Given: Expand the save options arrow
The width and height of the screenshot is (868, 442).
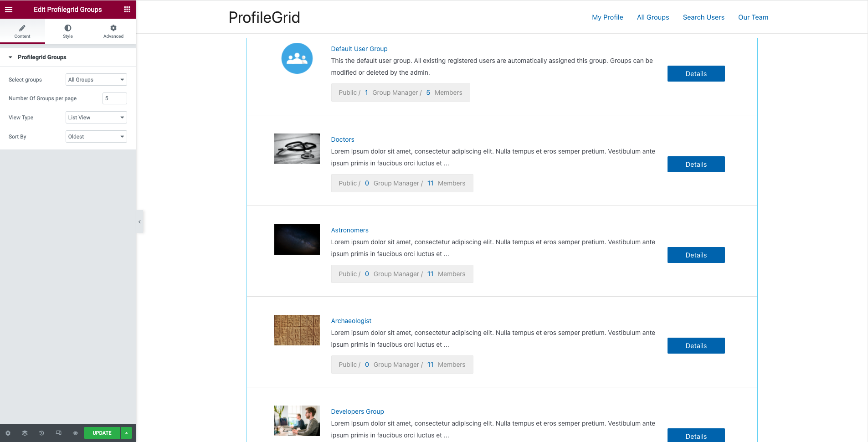Looking at the screenshot, I should click(127, 433).
